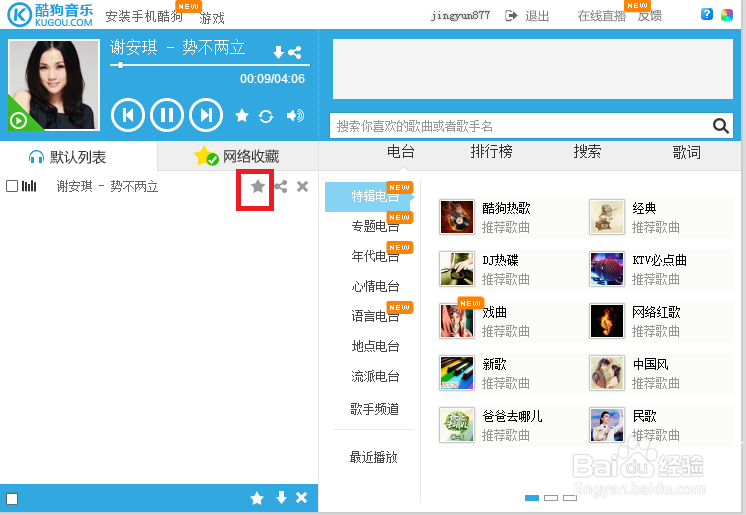
Task: Open the 游戏 link
Action: click(x=212, y=18)
